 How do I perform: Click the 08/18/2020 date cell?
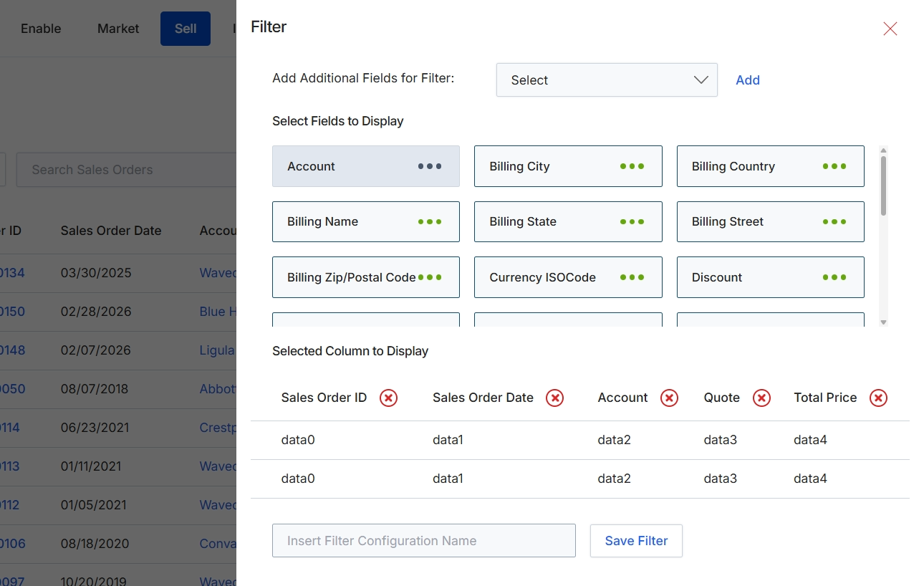tap(95, 544)
